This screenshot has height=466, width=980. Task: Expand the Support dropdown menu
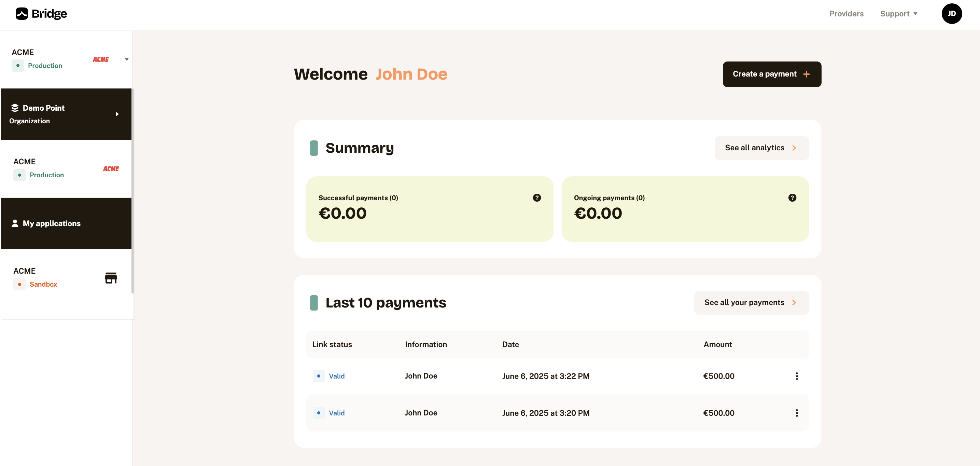(899, 14)
